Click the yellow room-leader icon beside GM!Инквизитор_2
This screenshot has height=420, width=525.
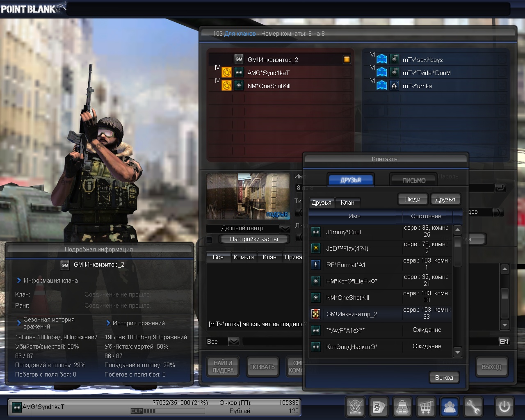click(x=347, y=59)
